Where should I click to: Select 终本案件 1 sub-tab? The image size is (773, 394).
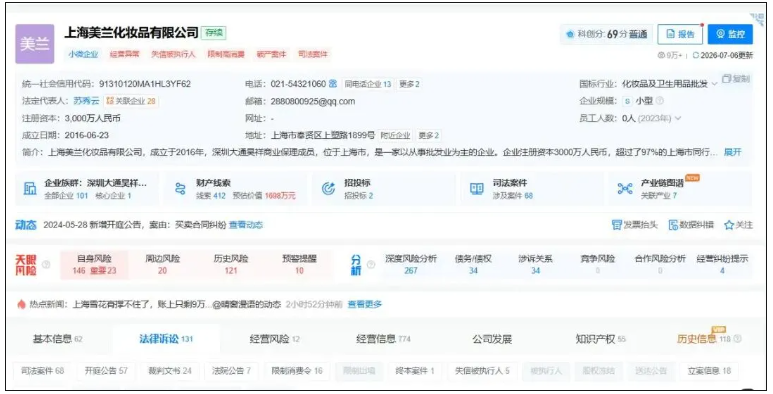click(415, 371)
